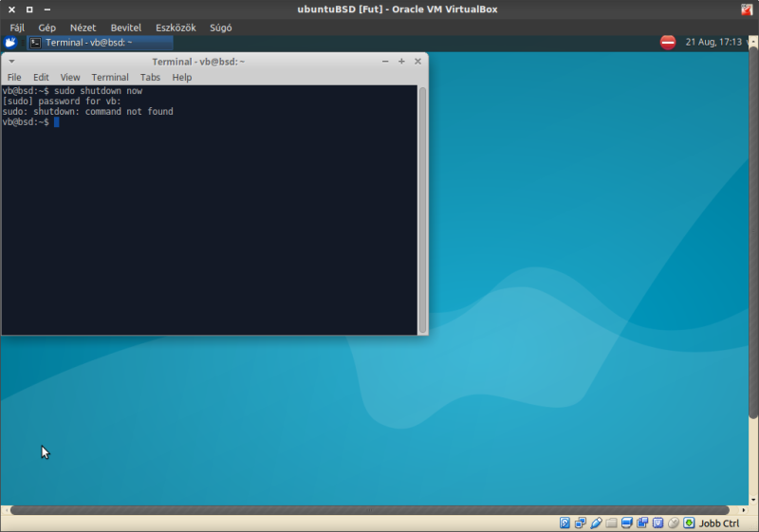The height and width of the screenshot is (532, 759).
Task: Maximize the terminal window with plus button
Action: (x=401, y=62)
